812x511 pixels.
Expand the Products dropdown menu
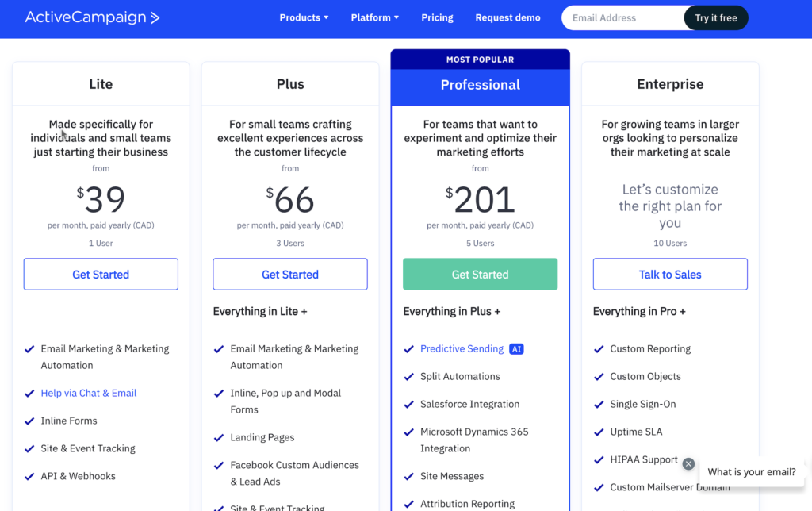pos(304,17)
